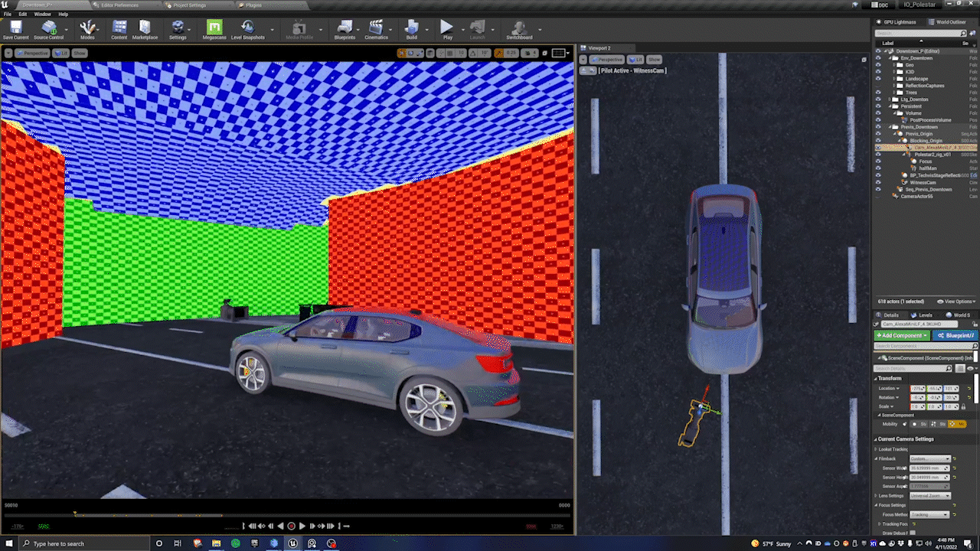Image resolution: width=980 pixels, height=551 pixels.
Task: Expand the Lookat Tracking settings
Action: pos(877,449)
